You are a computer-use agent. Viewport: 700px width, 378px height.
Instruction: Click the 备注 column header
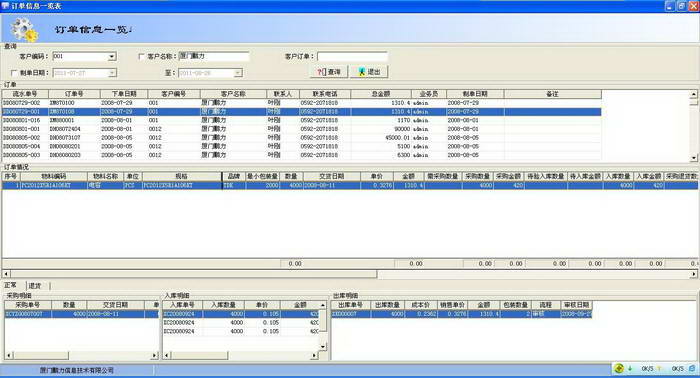pyautogui.click(x=552, y=94)
